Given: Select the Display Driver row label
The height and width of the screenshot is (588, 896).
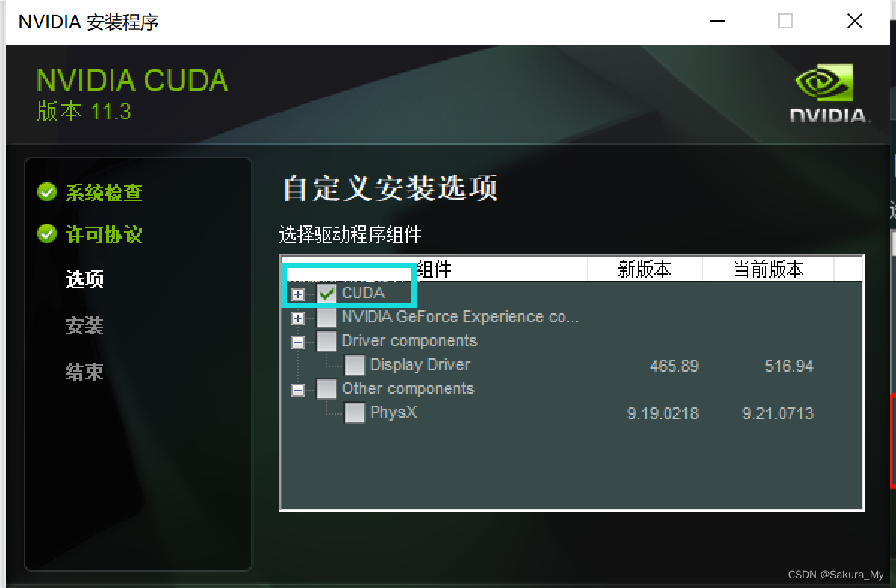Looking at the screenshot, I should tap(420, 365).
